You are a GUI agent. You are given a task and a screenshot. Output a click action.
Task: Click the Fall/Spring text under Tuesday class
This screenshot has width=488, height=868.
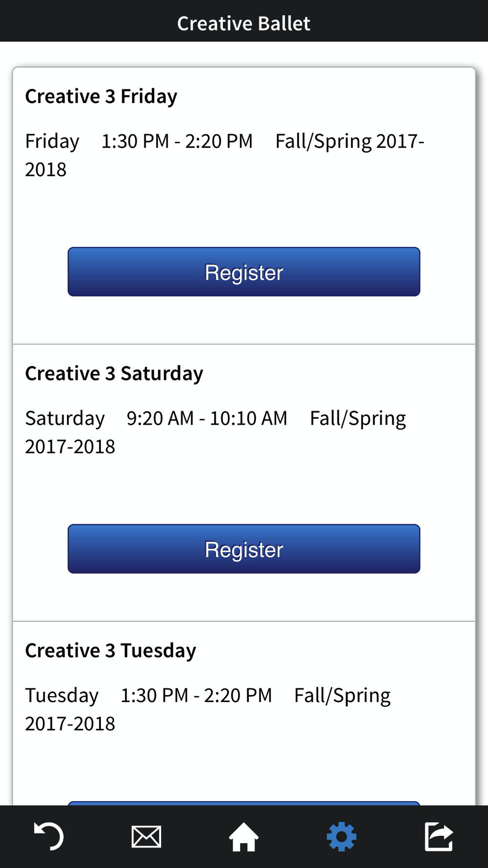coord(342,696)
